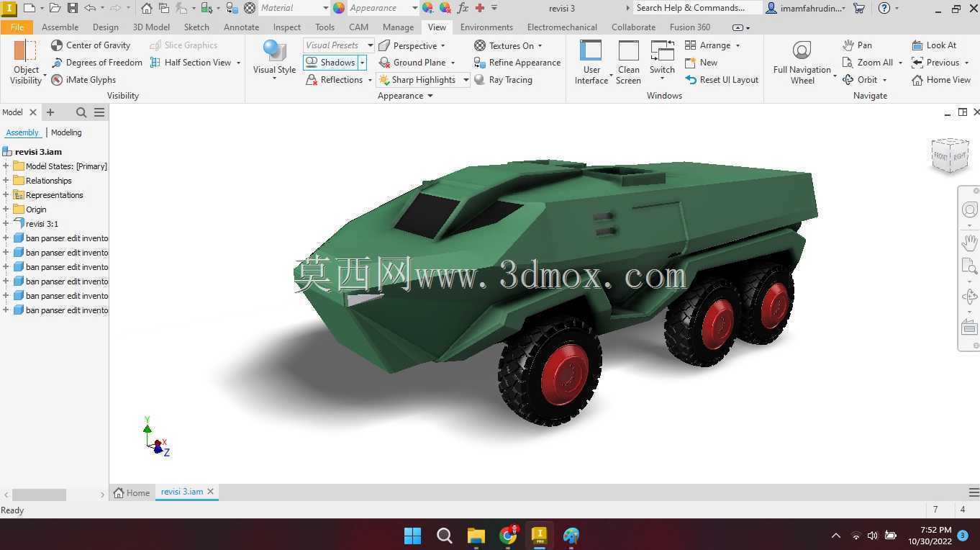The height and width of the screenshot is (550, 980).
Task: Go to Previous view
Action: point(935,63)
